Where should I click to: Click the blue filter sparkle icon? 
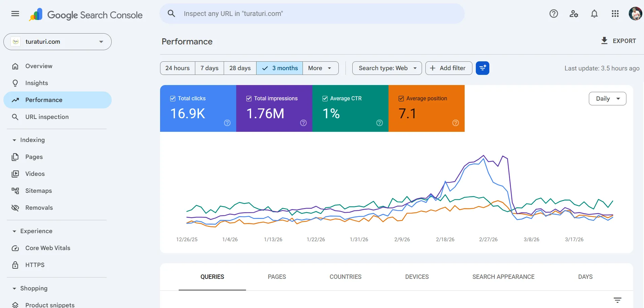[x=482, y=68]
